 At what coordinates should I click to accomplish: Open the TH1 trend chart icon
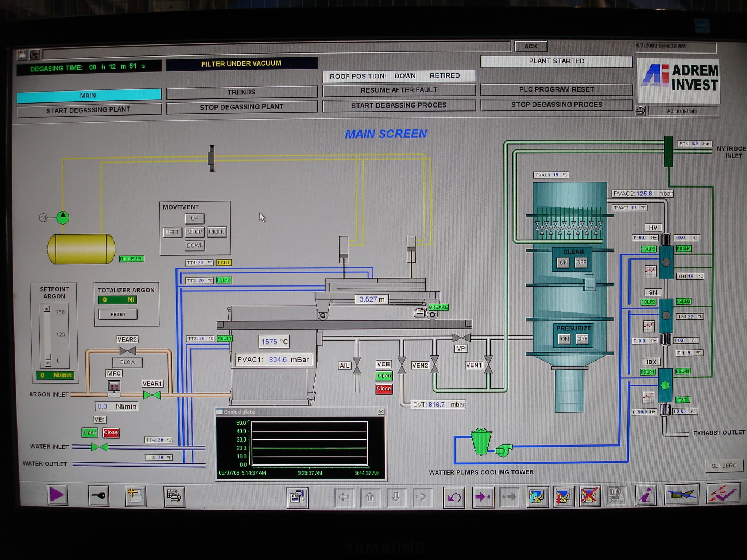650,271
